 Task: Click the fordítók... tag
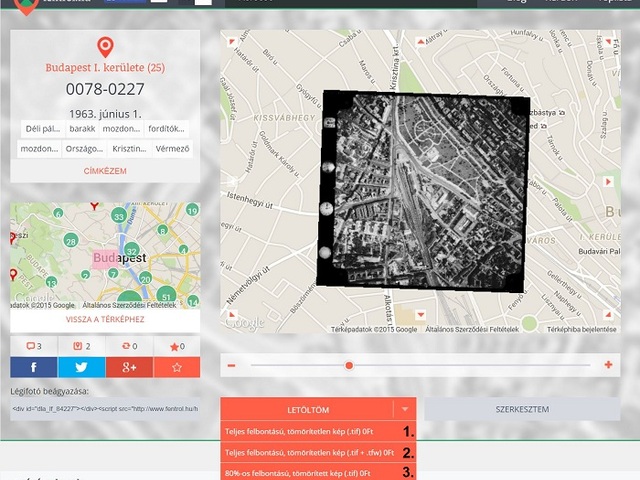click(x=167, y=129)
